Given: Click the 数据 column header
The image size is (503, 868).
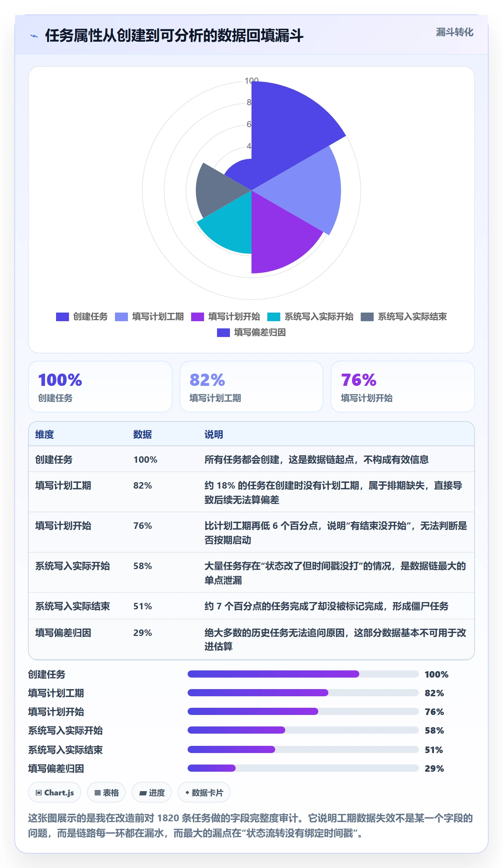Looking at the screenshot, I should (x=143, y=435).
